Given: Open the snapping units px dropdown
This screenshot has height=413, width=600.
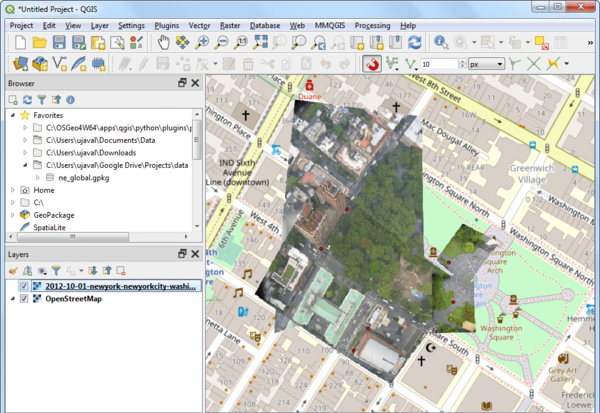Looking at the screenshot, I should [487, 64].
